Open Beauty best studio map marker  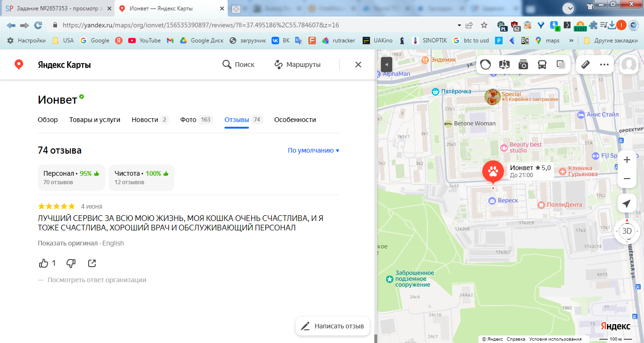pyautogui.click(x=521, y=147)
